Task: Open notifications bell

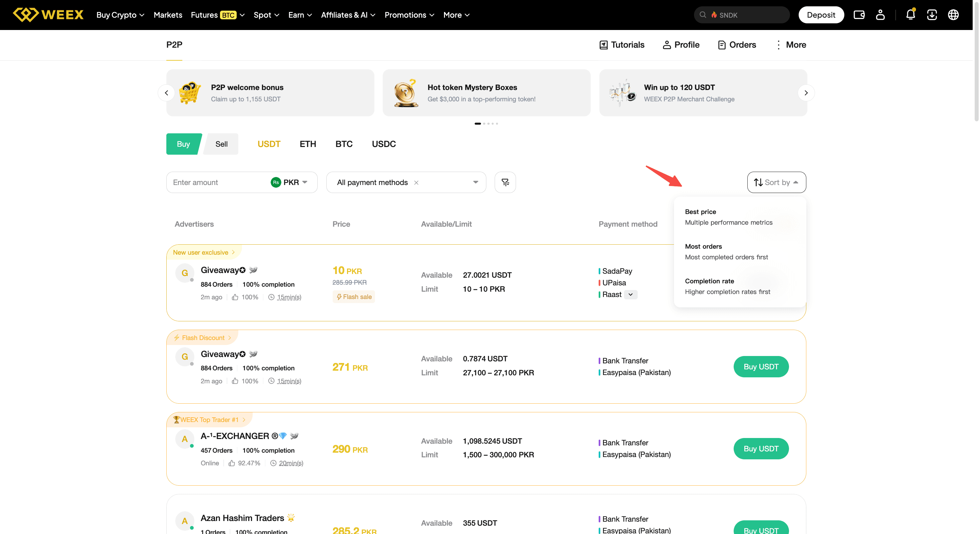Action: (x=910, y=14)
